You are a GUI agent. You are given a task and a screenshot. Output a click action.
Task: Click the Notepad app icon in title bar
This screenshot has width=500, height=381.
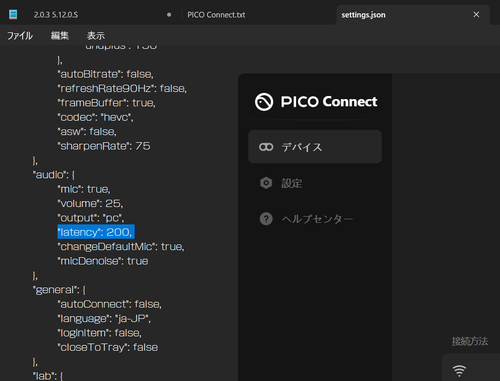click(x=13, y=15)
